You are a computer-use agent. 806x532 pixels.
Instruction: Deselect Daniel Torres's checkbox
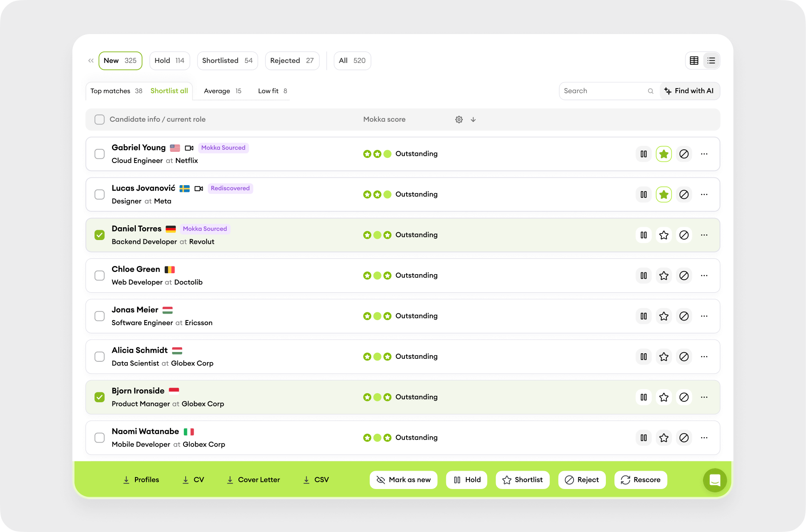100,235
